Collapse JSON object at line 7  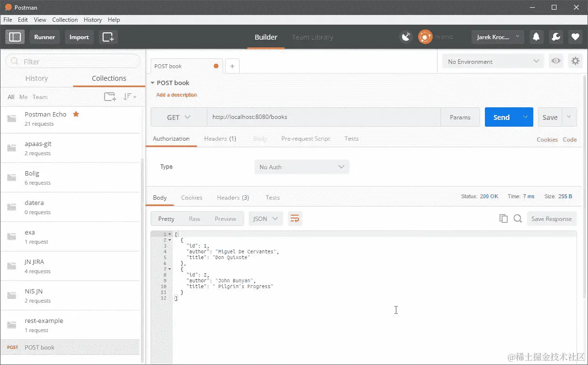click(169, 269)
